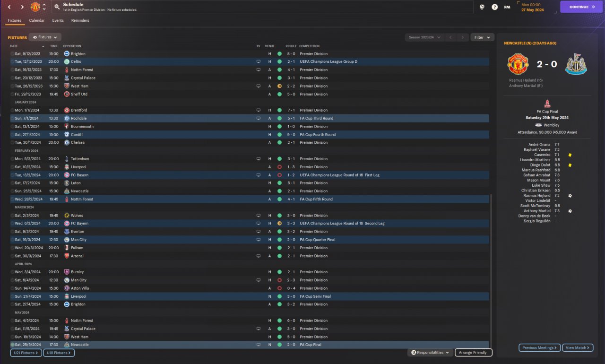Click the Arrange Friendly button
Screen dimensions: 605x364
pos(473,353)
